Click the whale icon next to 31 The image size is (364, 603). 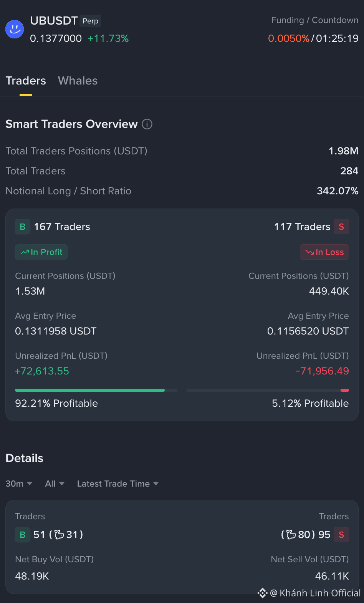point(59,534)
